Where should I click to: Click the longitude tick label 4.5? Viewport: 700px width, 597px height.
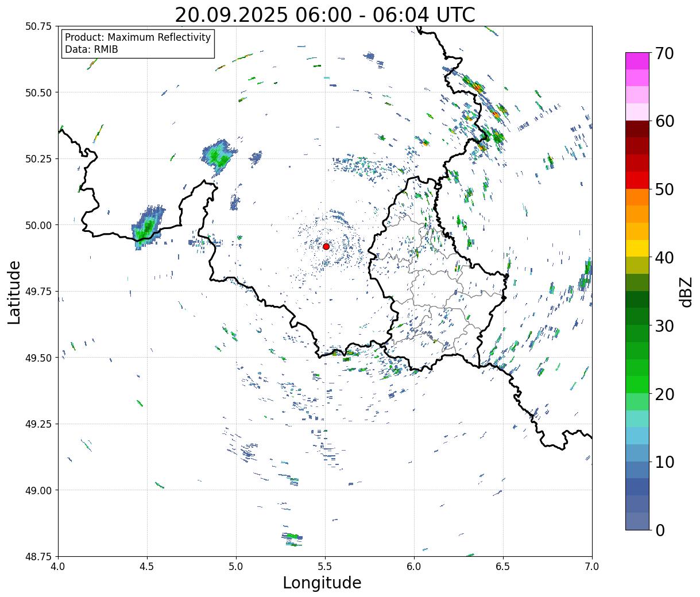(x=147, y=567)
